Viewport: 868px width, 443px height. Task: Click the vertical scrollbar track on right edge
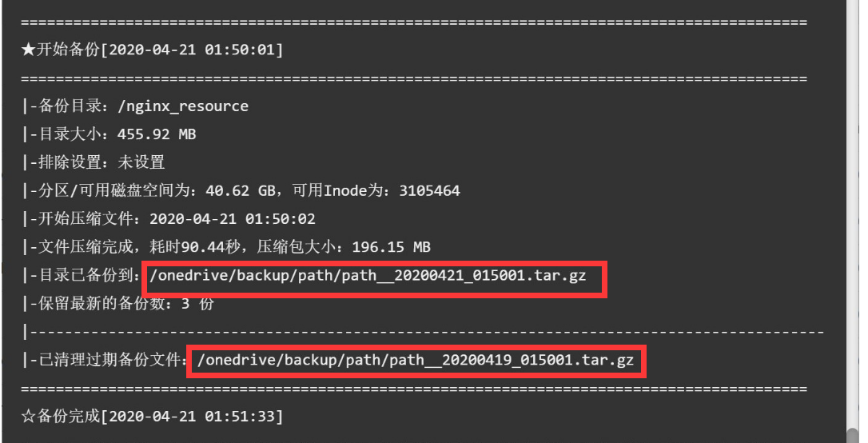pos(853,221)
